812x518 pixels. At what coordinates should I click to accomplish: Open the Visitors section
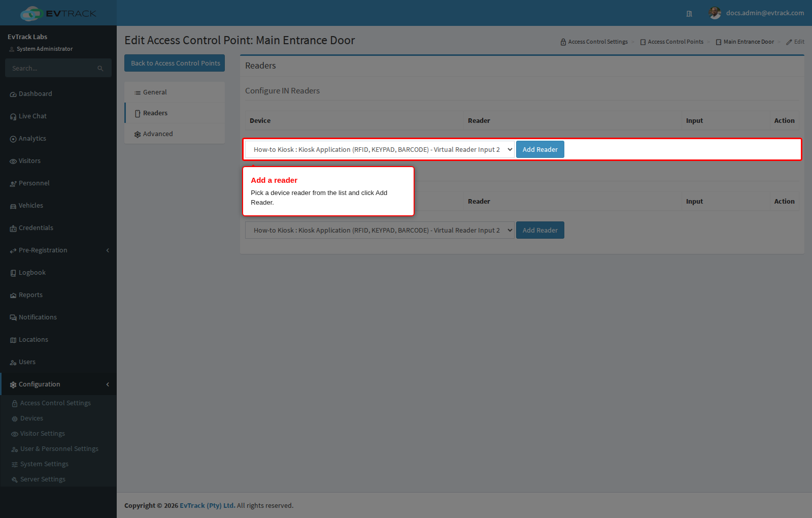point(58,161)
